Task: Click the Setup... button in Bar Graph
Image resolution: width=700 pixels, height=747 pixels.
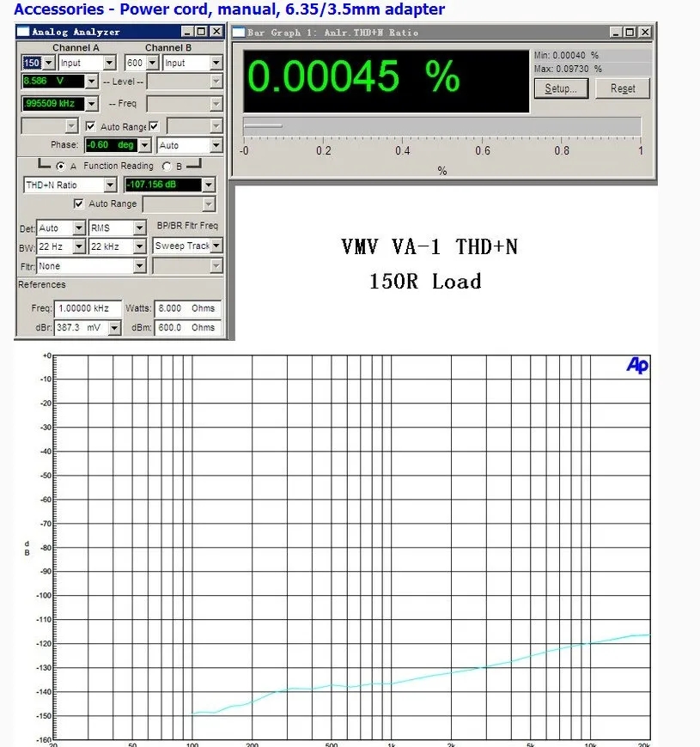Action: coord(561,88)
